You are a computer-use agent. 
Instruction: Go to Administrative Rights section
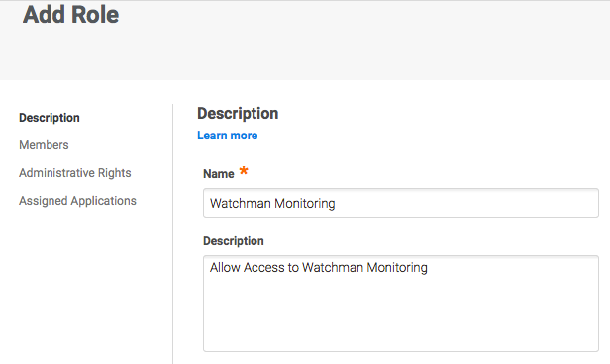(75, 173)
